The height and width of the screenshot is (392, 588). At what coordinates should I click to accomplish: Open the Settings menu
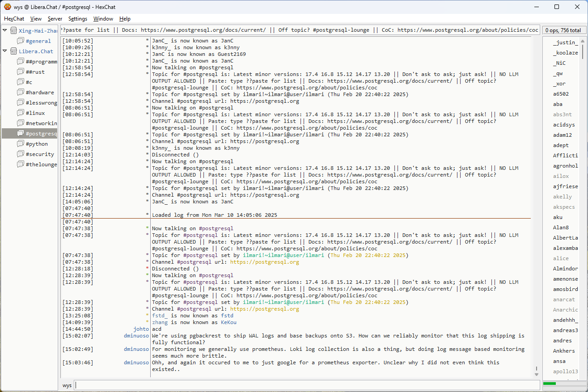[78, 19]
